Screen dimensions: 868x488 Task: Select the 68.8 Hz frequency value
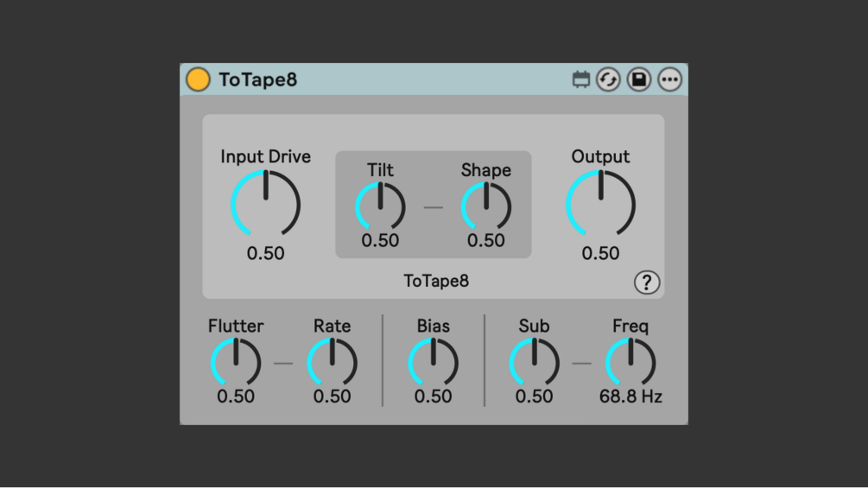coord(630,396)
